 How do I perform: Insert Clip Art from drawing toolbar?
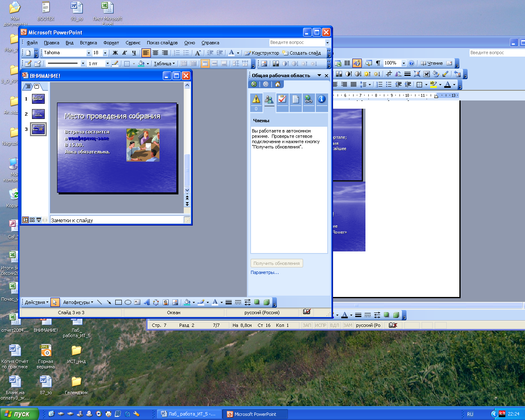(x=166, y=302)
